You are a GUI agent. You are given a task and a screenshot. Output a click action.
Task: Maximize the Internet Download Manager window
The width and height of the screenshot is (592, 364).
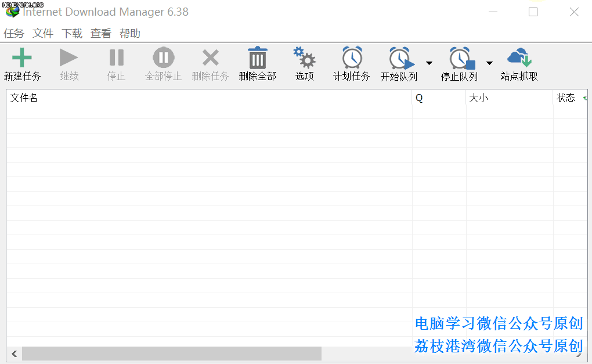click(x=533, y=12)
